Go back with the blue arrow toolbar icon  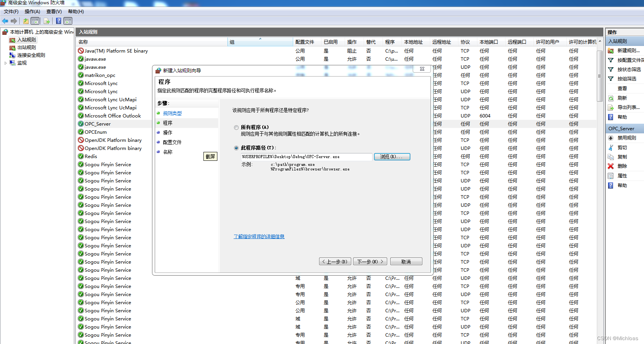click(x=5, y=21)
